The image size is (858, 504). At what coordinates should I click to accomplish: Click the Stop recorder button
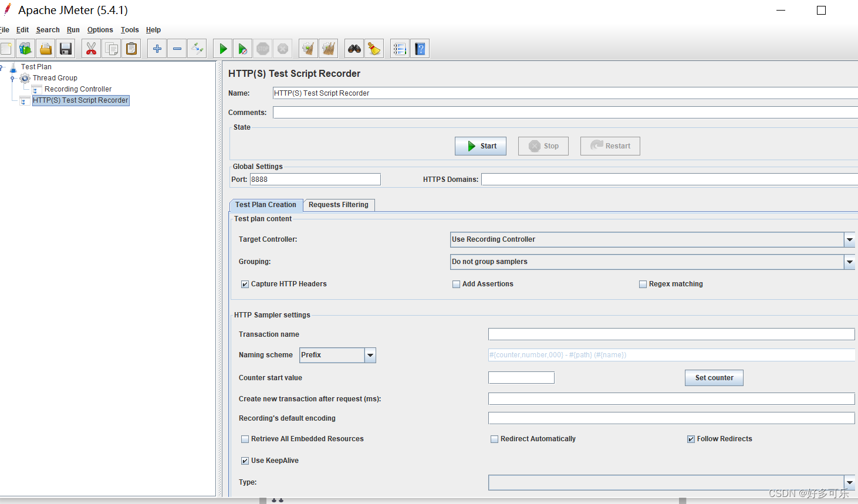click(543, 146)
